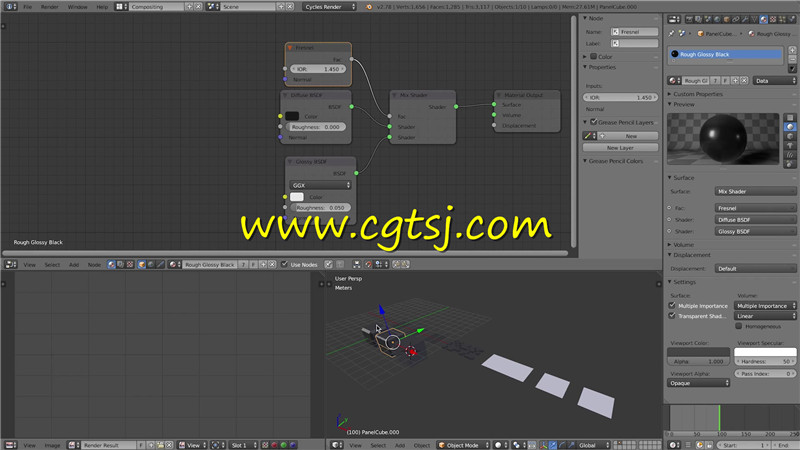The height and width of the screenshot is (450, 800).
Task: Click Glossy BSDF white color swatch
Action: pos(296,197)
